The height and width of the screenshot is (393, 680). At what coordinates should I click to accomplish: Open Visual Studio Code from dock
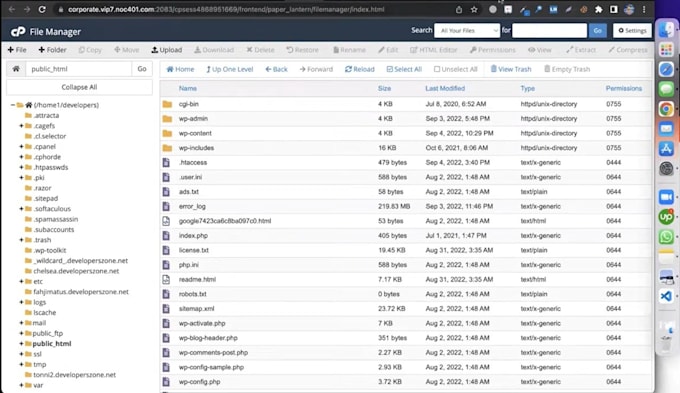click(x=666, y=296)
